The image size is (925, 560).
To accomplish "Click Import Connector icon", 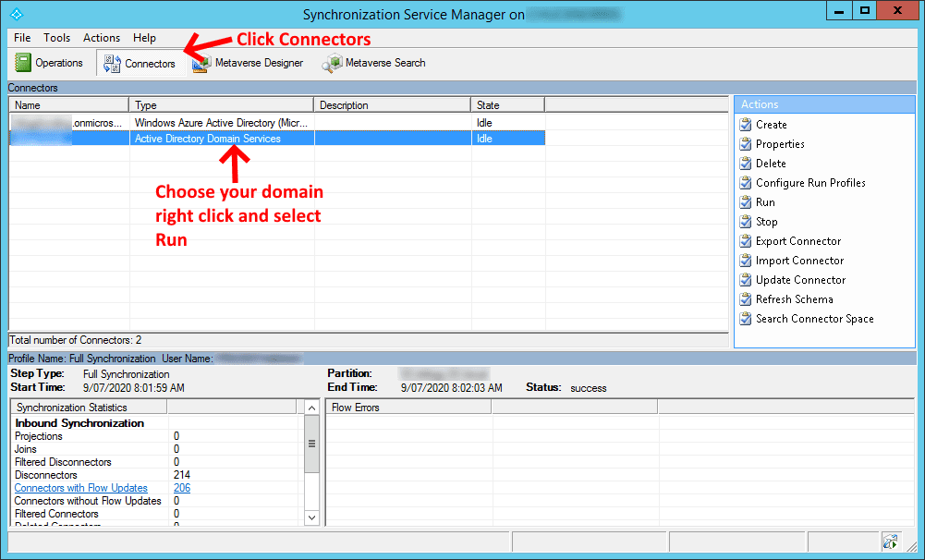I will (746, 261).
